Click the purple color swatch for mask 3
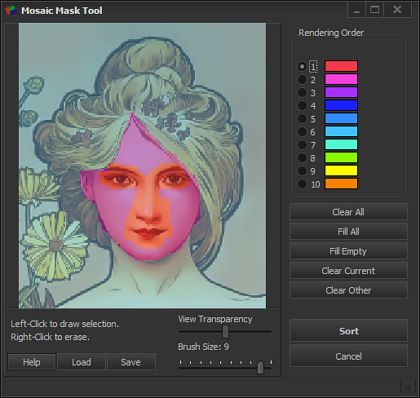 click(341, 92)
